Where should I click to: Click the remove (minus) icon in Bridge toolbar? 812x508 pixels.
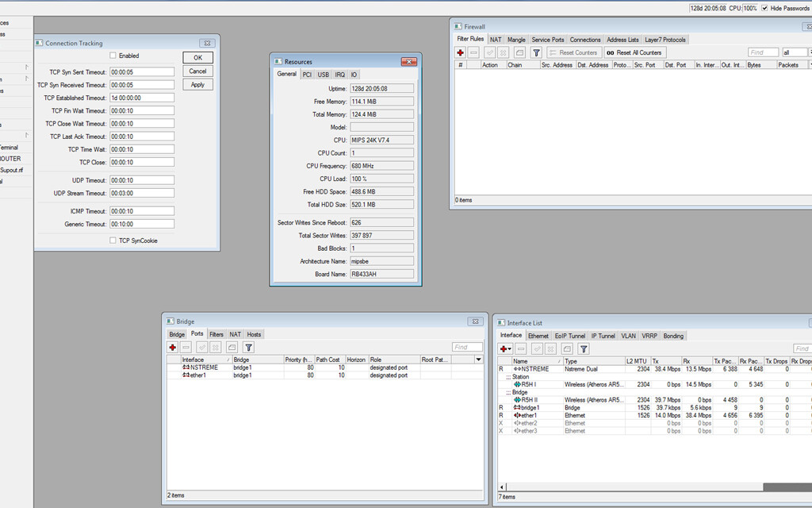click(186, 347)
